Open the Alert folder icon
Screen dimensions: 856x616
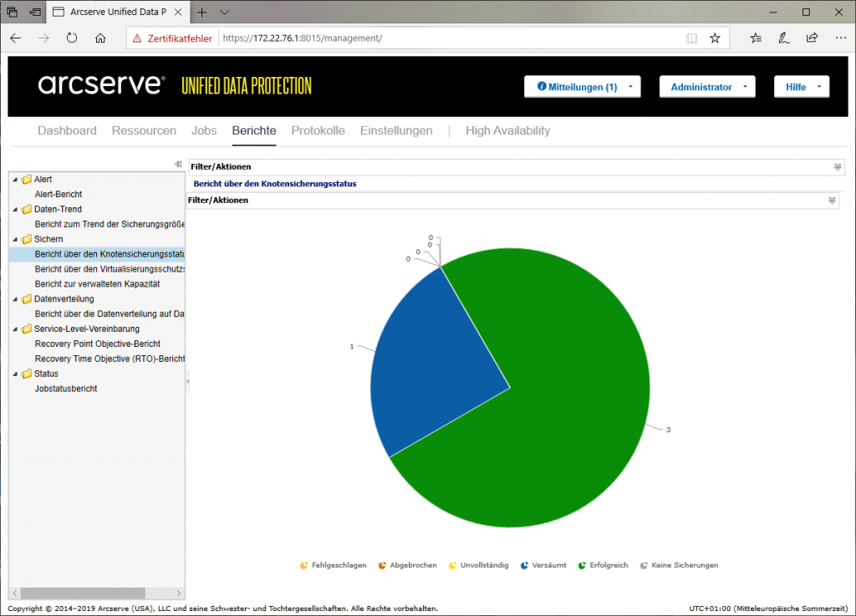click(x=27, y=180)
